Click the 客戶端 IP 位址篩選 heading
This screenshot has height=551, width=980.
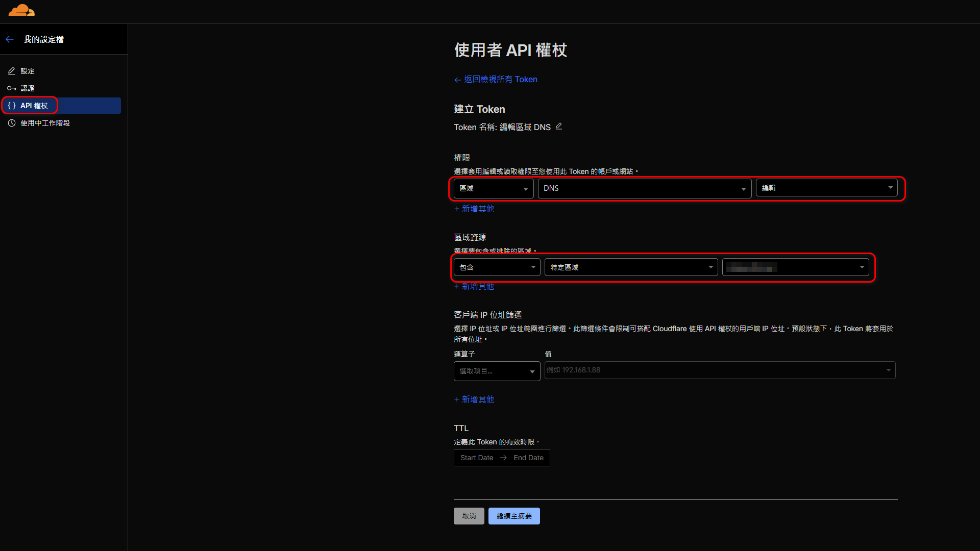point(488,315)
